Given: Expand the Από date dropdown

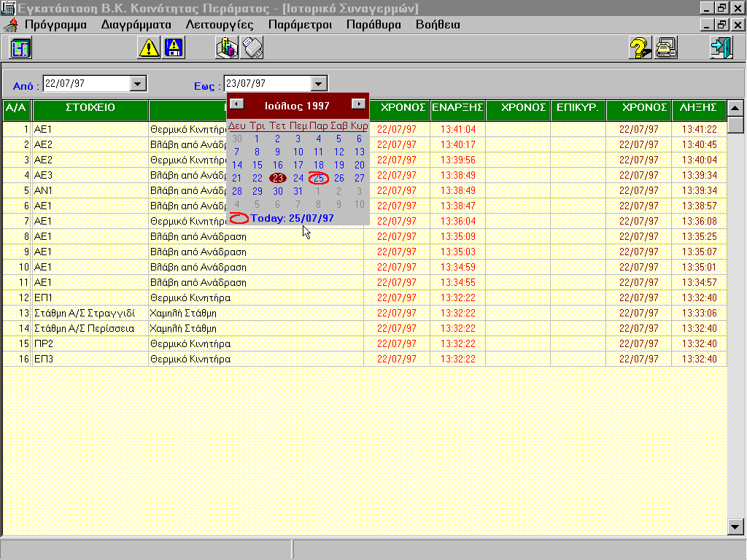Looking at the screenshot, I should click(x=138, y=84).
